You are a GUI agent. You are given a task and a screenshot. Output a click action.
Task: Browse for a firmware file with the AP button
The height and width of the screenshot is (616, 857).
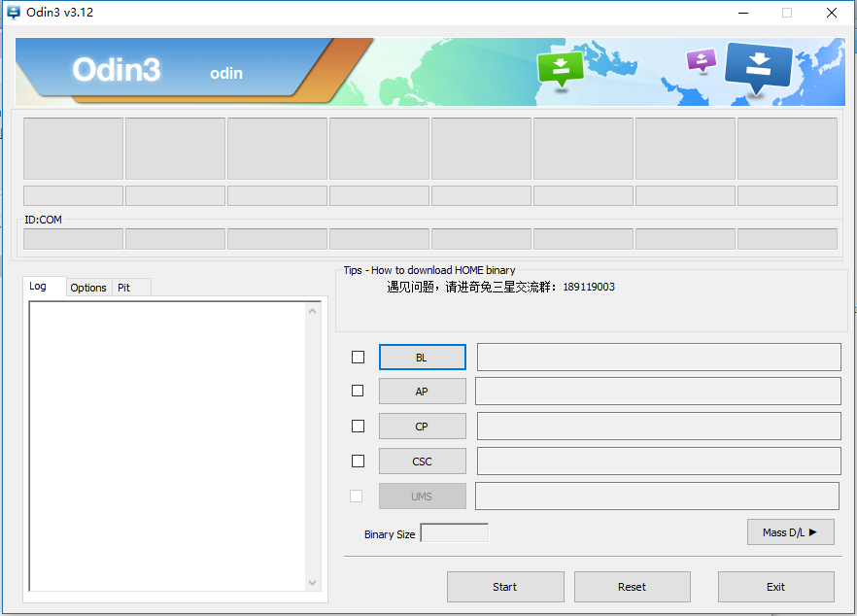pyautogui.click(x=422, y=392)
